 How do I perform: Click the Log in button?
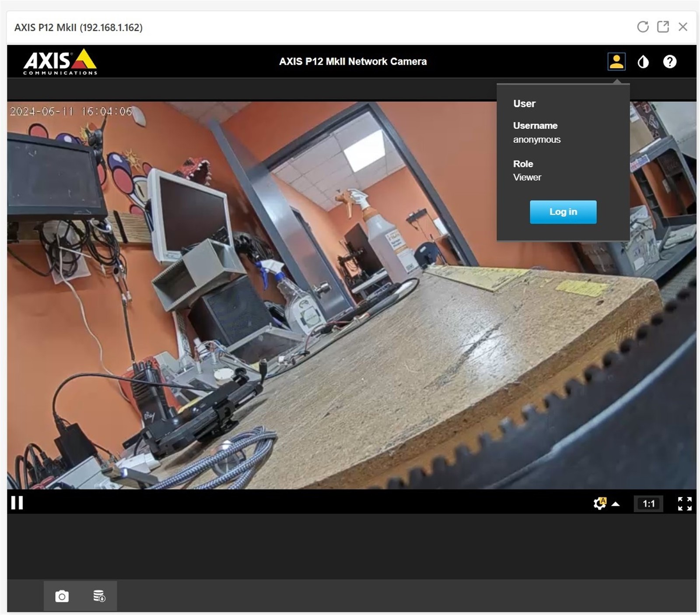[563, 212]
